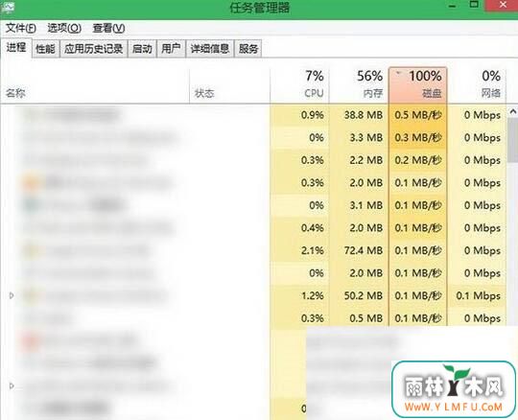This screenshot has height=420, width=518.
Task: Click the teal process icon in list
Action: (x=32, y=205)
